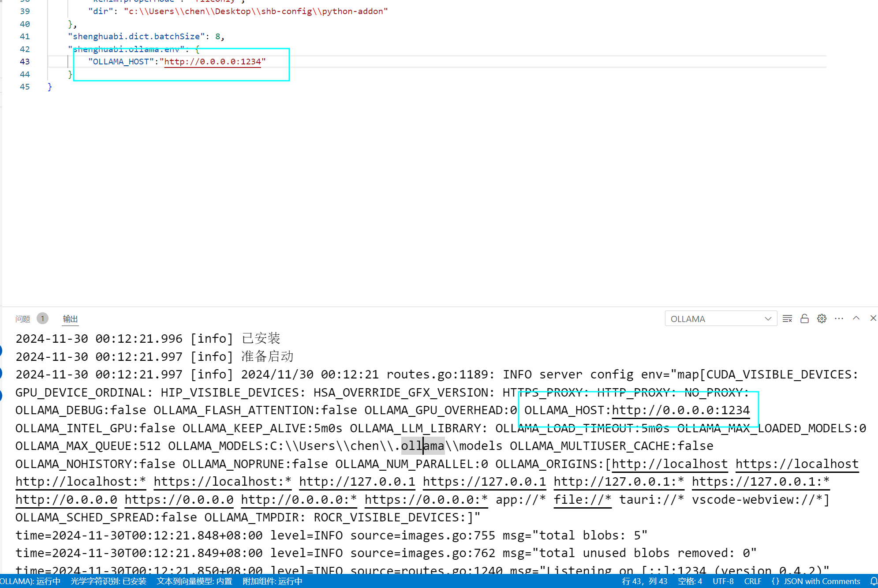
Task: Click line number 41 in gutter
Action: (x=25, y=37)
